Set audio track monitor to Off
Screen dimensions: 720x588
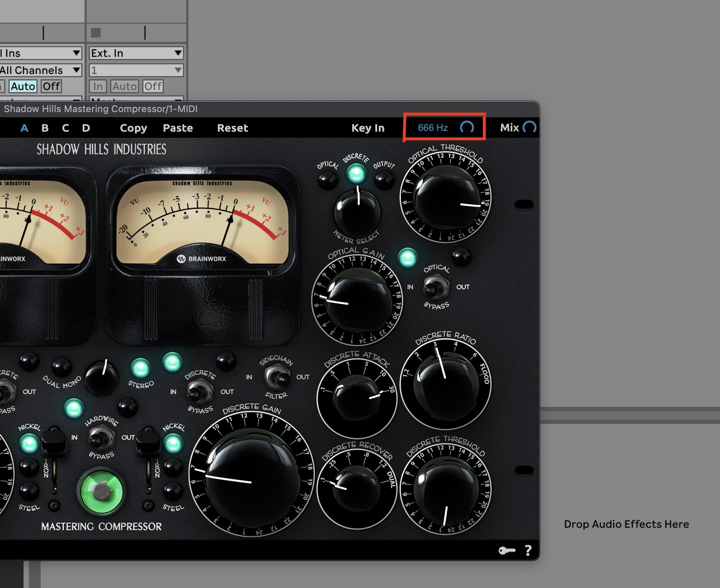(x=153, y=86)
